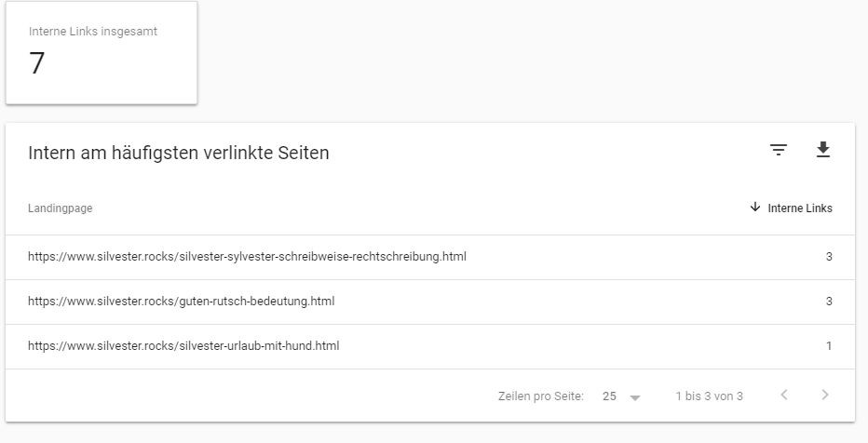868x443 pixels.
Task: Open the guten-rutsch-bedeutung page row
Action: tap(181, 302)
